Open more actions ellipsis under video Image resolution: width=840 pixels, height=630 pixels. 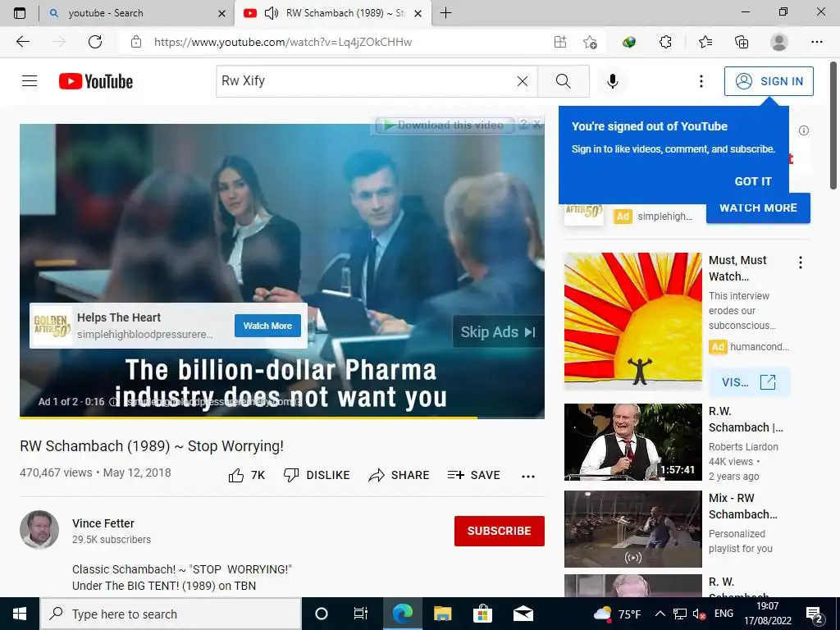click(528, 477)
